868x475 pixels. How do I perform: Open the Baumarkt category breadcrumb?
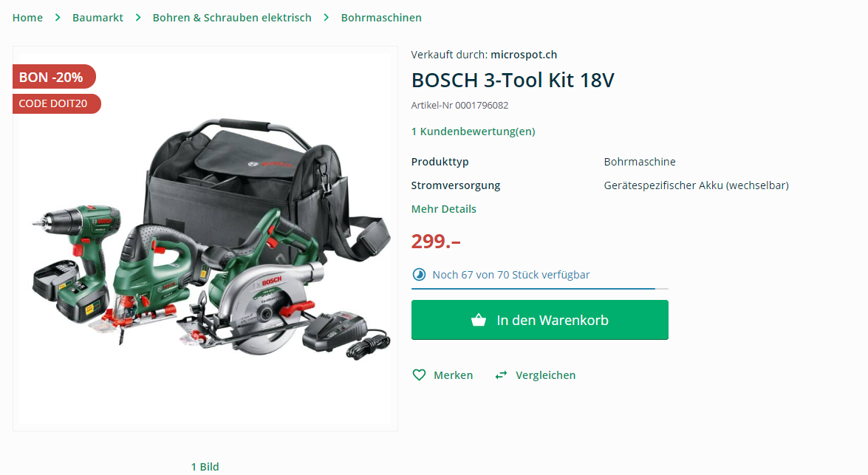click(x=98, y=18)
